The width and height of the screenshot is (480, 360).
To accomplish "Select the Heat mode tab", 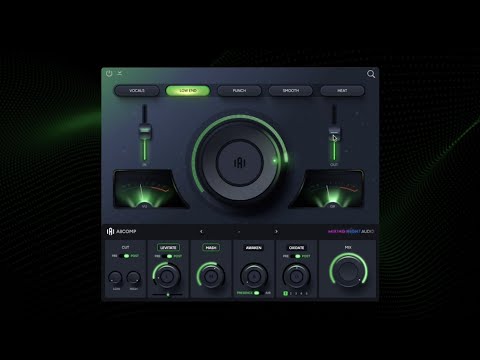I will coord(342,91).
